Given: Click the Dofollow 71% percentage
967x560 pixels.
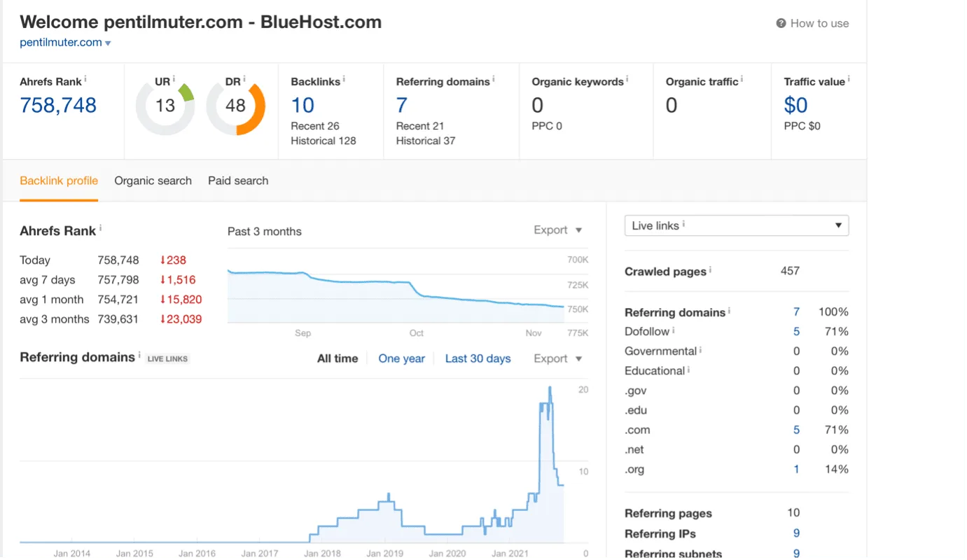Looking at the screenshot, I should coord(837,331).
